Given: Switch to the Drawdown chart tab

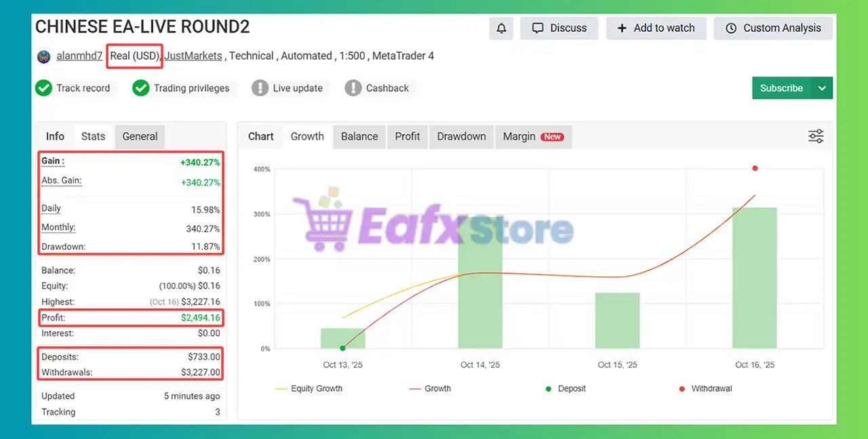Looking at the screenshot, I should tap(461, 136).
